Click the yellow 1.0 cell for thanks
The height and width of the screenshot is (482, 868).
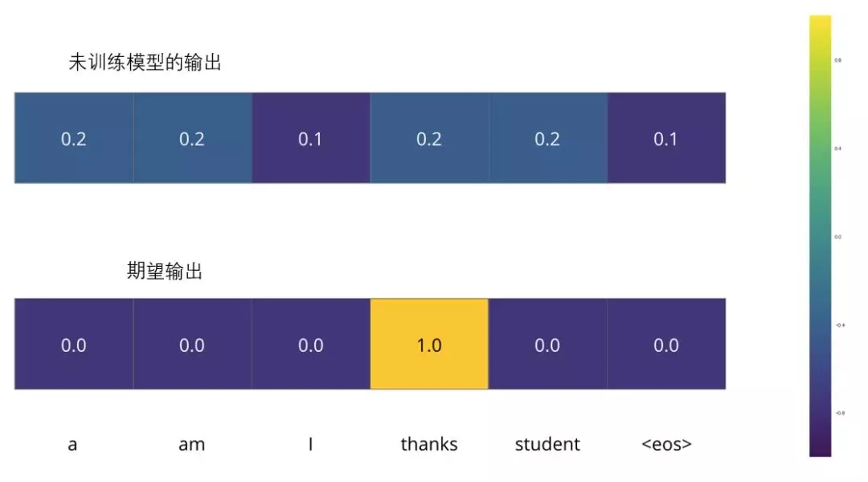click(x=429, y=344)
